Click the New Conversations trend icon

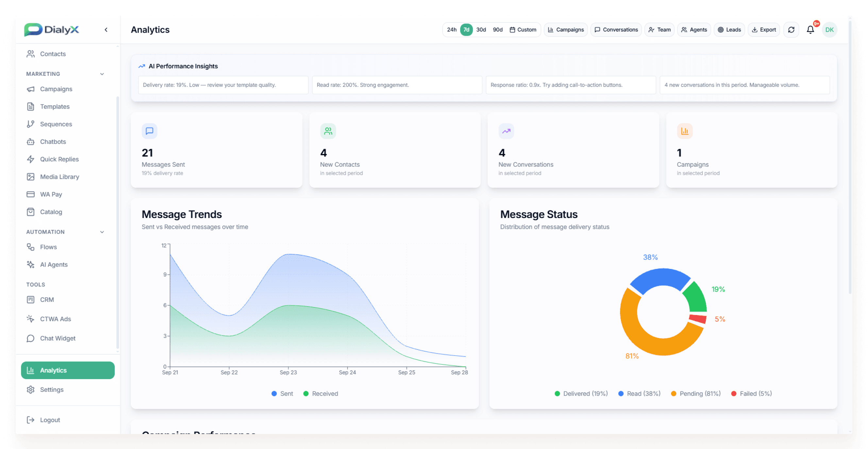click(506, 131)
